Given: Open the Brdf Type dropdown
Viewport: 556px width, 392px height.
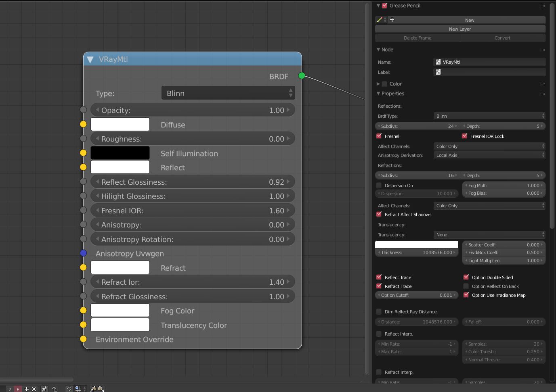Looking at the screenshot, I should 489,116.
